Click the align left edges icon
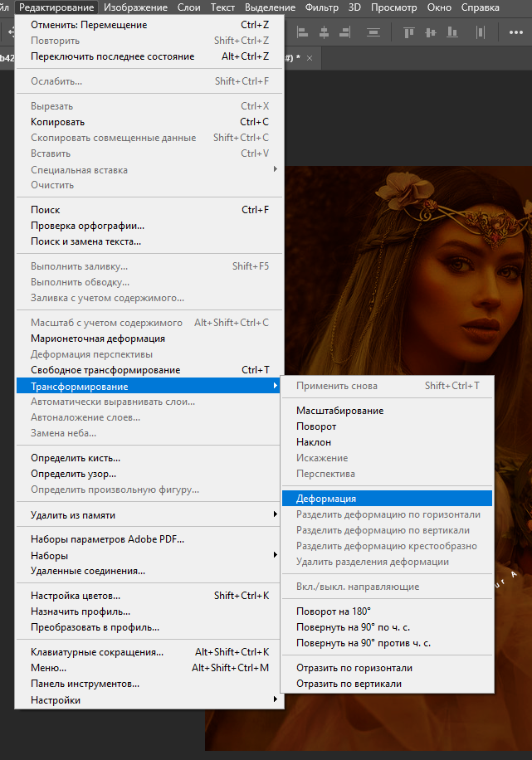 pyautogui.click(x=303, y=34)
